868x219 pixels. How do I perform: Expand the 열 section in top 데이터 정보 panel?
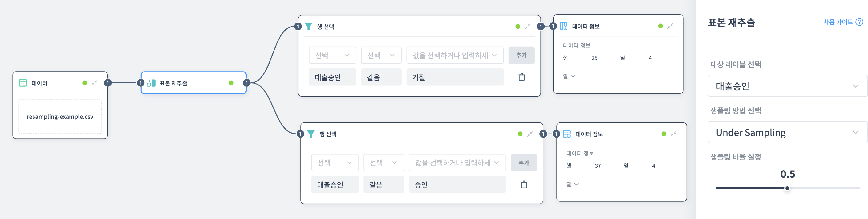pyautogui.click(x=570, y=76)
